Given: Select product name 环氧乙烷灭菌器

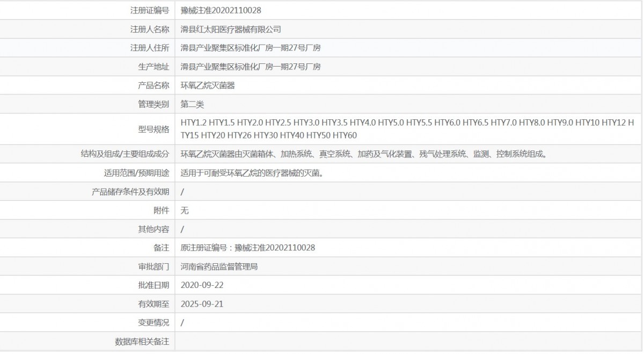Looking at the screenshot, I should pyautogui.click(x=208, y=85).
